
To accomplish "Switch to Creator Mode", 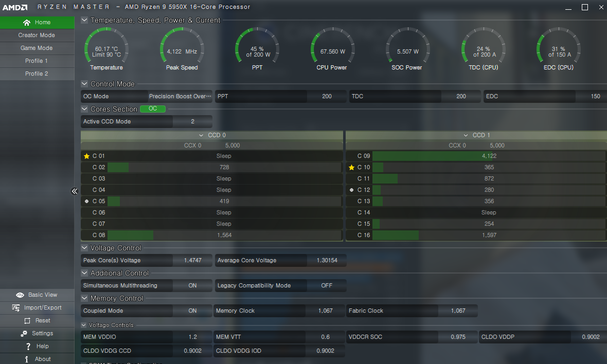I will (37, 35).
